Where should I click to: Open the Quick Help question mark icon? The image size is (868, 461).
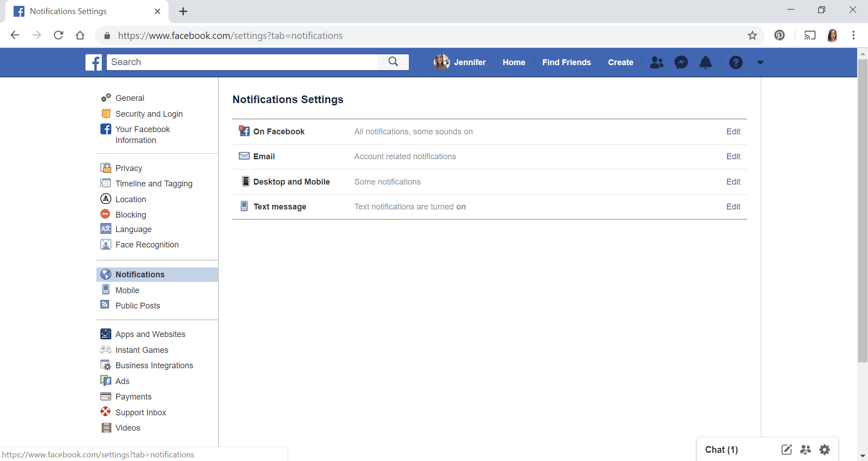735,62
